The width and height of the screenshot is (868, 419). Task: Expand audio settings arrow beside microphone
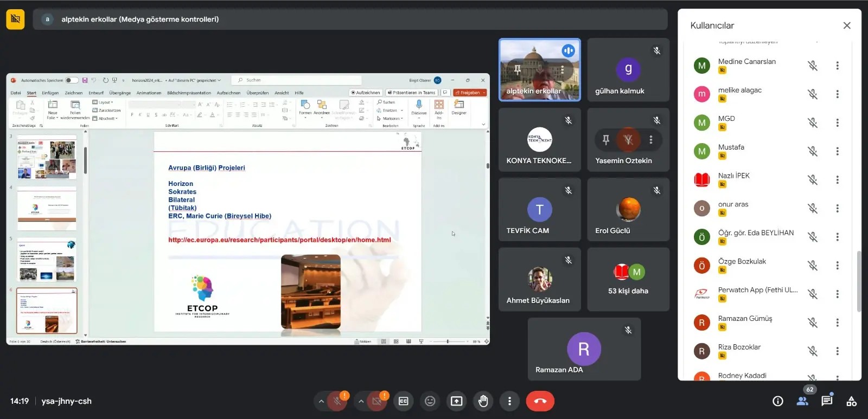321,401
